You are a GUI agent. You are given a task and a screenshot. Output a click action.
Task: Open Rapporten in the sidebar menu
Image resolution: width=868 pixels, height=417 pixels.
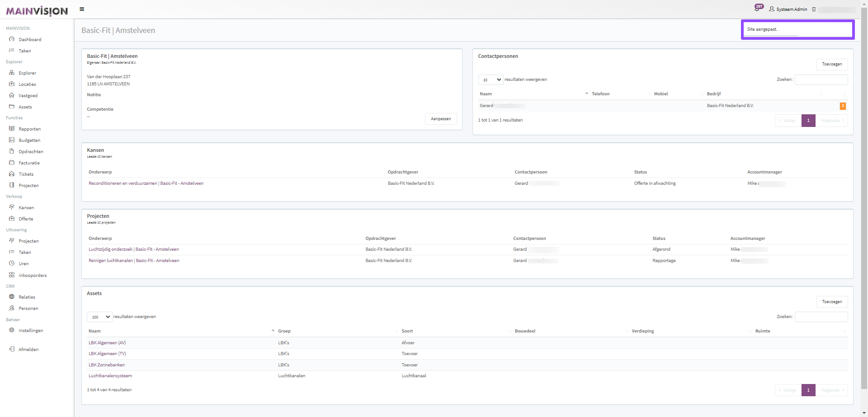coord(29,129)
